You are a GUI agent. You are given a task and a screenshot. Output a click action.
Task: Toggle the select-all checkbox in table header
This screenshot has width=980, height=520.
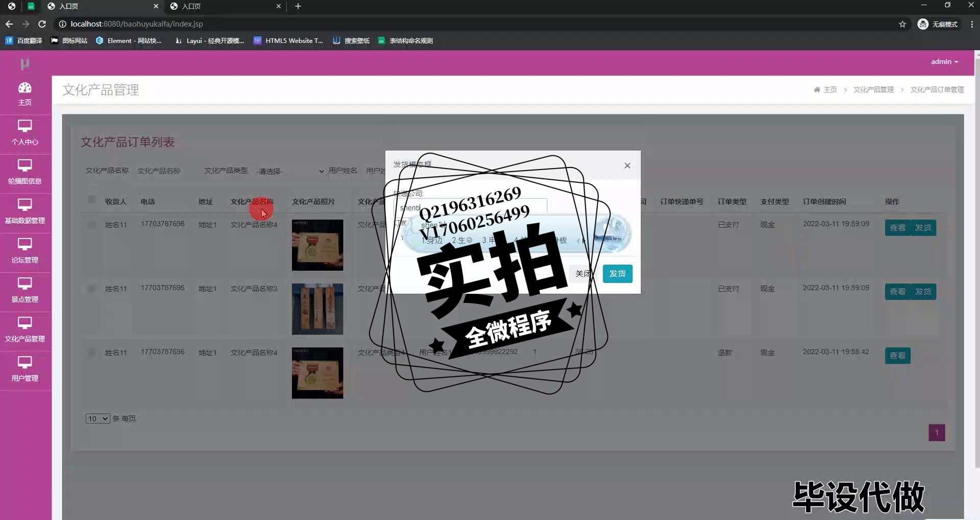click(91, 200)
